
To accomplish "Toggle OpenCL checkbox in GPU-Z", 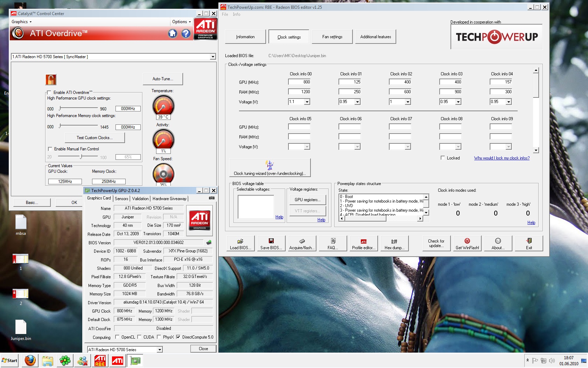I will coord(117,337).
